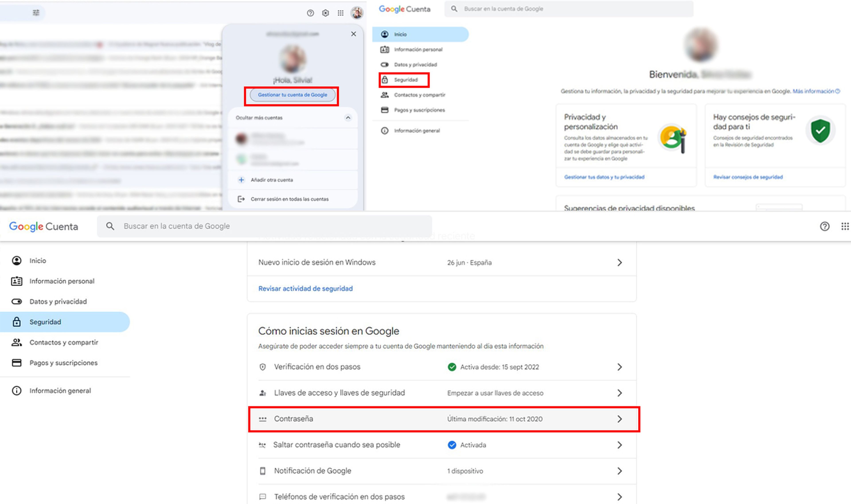
Task: Click Cerrar sesión en todas las cuentas
Action: pos(289,199)
